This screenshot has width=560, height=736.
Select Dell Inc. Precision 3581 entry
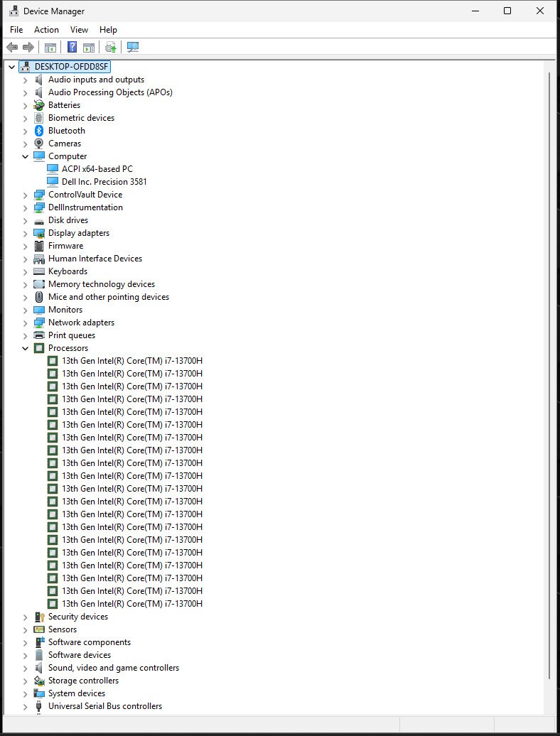click(x=104, y=182)
